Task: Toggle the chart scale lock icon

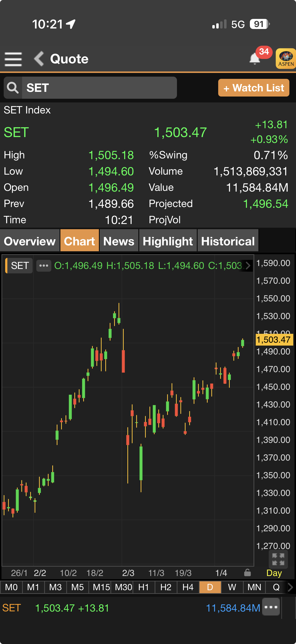Action: 247,572
